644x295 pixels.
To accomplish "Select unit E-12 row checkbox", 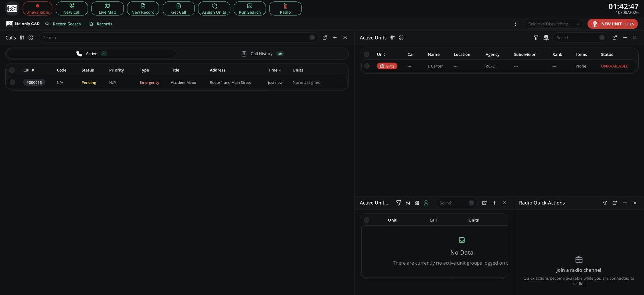I will (x=367, y=66).
